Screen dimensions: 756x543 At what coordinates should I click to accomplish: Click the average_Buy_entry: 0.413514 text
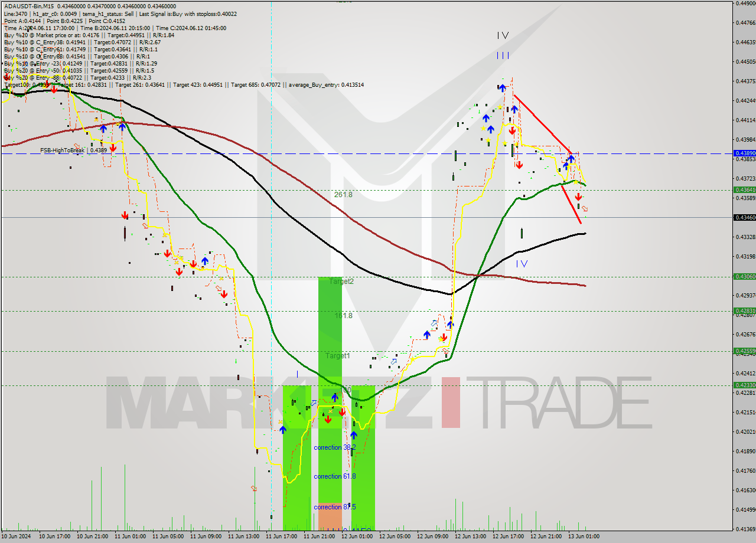(x=326, y=85)
